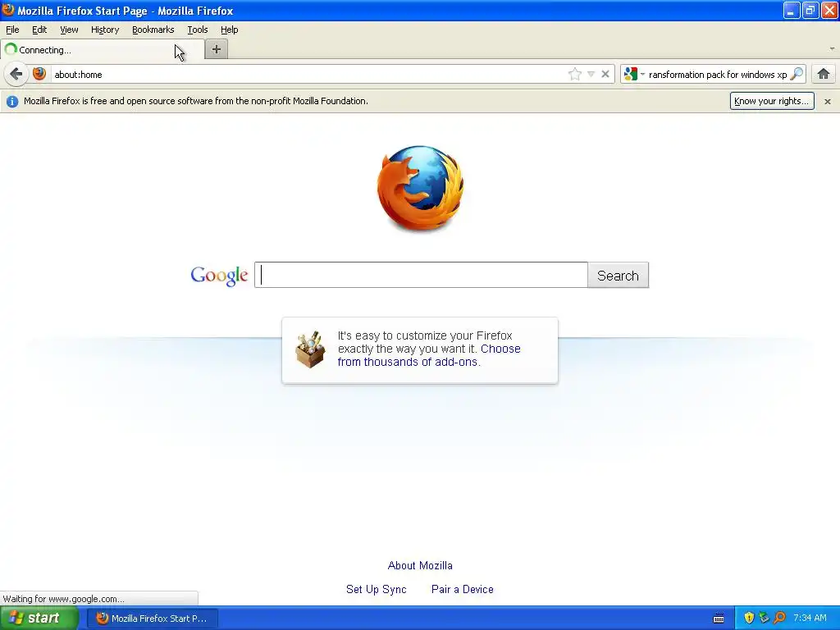The width and height of the screenshot is (840, 630).
Task: Click the Know your rights button
Action: pyautogui.click(x=772, y=101)
